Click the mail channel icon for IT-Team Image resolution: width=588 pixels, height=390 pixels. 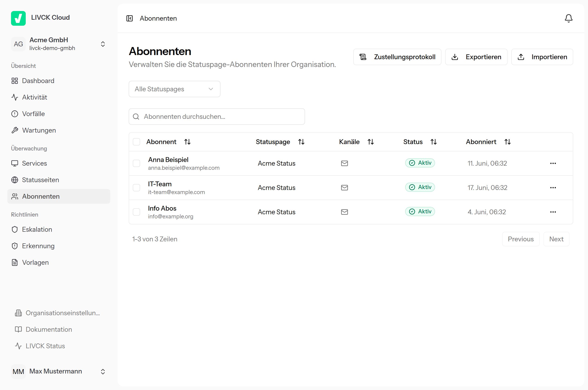(345, 188)
